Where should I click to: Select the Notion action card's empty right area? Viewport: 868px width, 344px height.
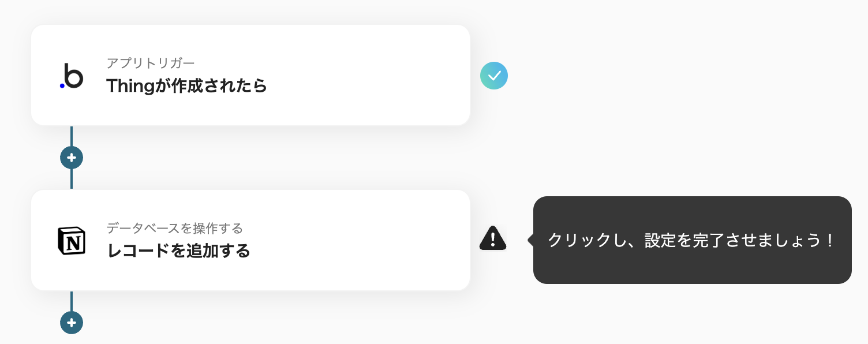[375, 241]
